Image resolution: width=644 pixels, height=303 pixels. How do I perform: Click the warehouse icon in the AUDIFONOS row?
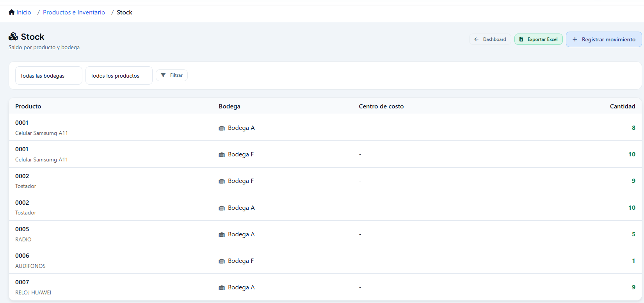[x=222, y=261]
